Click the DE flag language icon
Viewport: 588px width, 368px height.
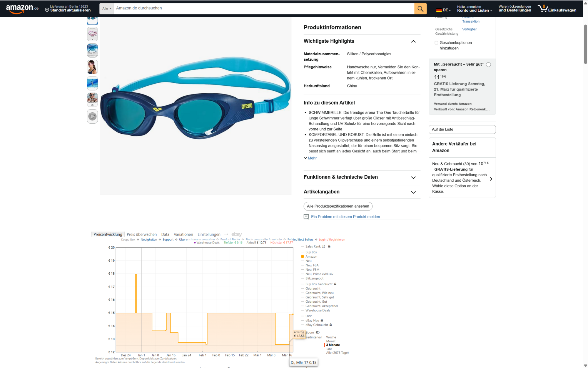tap(439, 10)
